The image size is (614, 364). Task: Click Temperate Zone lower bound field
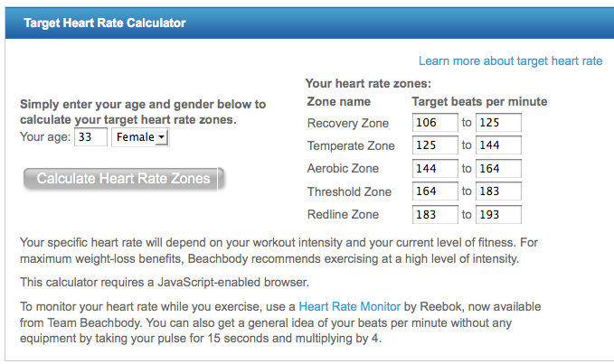pos(435,145)
